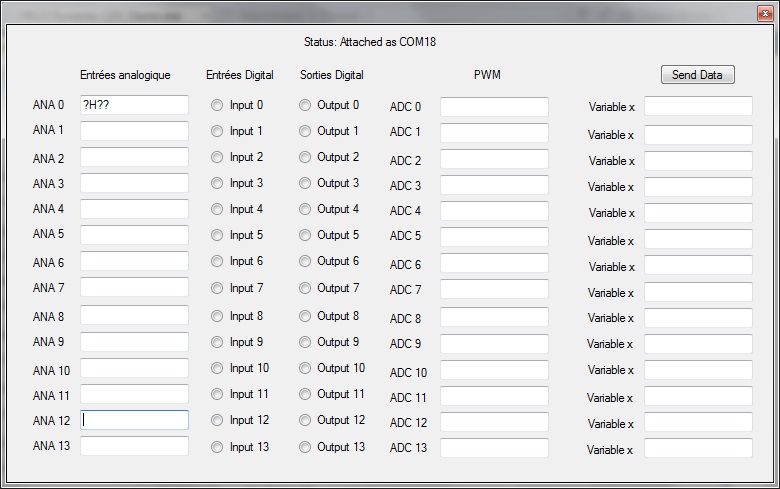Enable the Input 13 radio button
Image resolution: width=780 pixels, height=489 pixels.
point(217,447)
